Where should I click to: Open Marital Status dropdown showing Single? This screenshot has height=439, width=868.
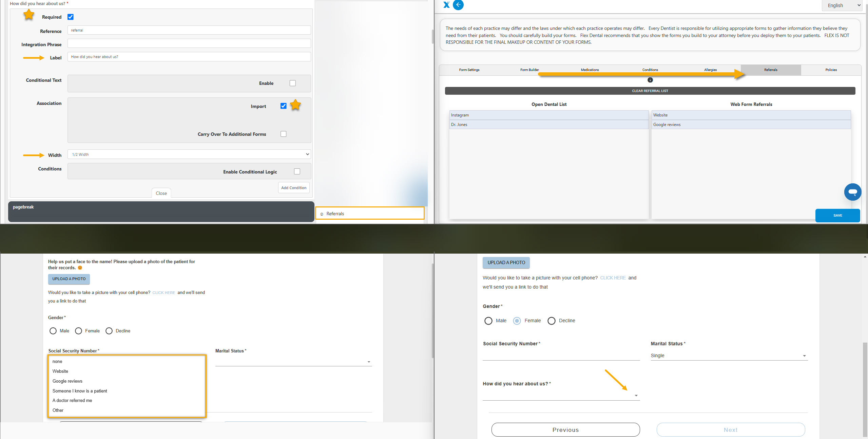coord(729,355)
